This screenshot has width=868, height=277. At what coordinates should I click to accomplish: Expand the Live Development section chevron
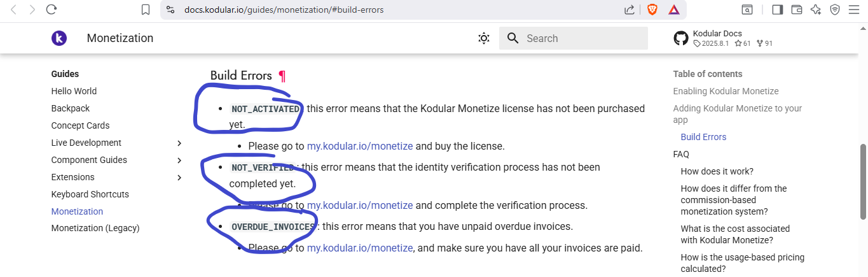coord(179,143)
